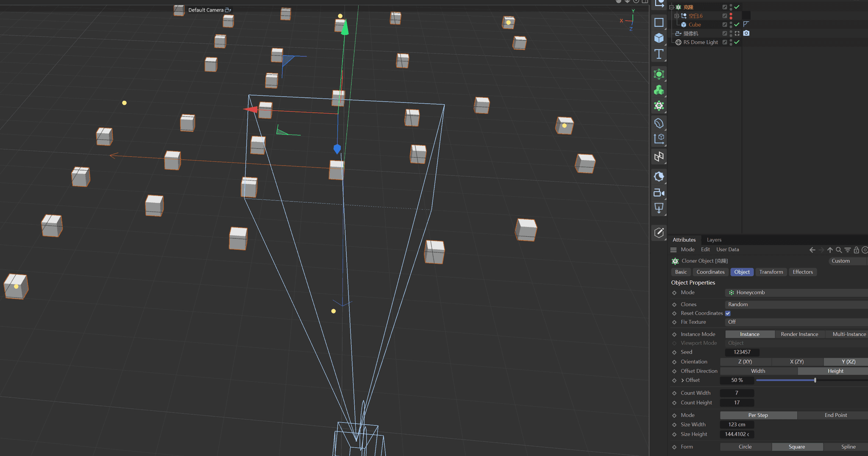Switch to the Layers tab
The width and height of the screenshot is (868, 456).
(714, 240)
